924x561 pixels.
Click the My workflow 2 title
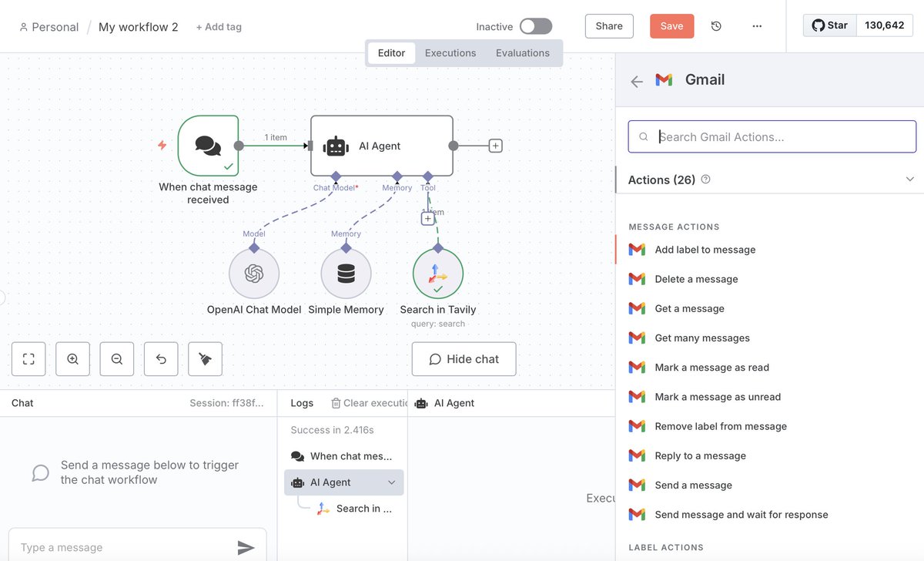click(x=139, y=27)
